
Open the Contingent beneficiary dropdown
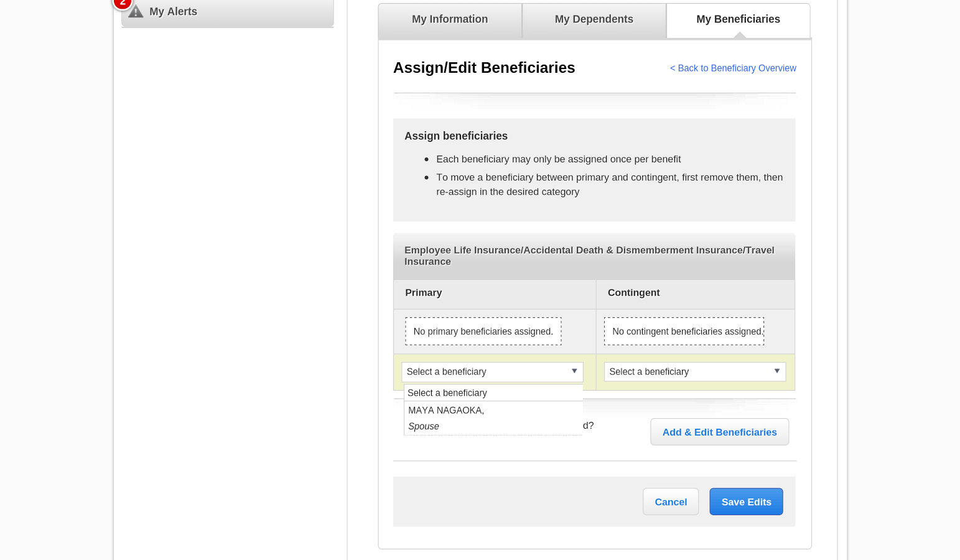click(x=695, y=371)
